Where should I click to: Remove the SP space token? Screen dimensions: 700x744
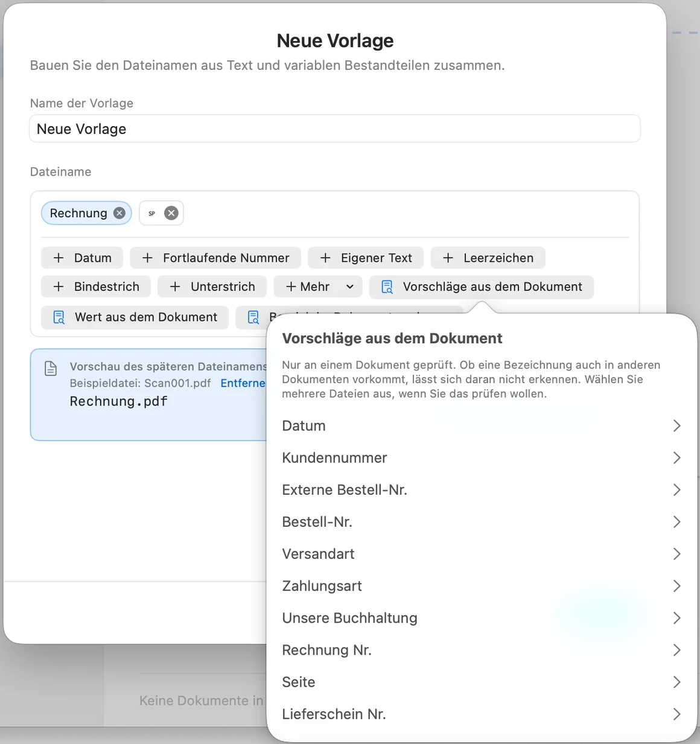click(171, 213)
